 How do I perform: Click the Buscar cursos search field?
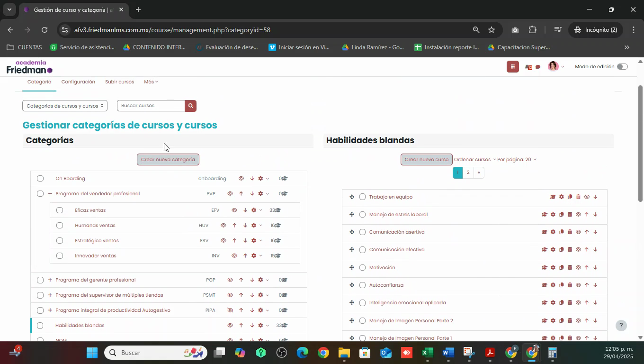pos(151,106)
